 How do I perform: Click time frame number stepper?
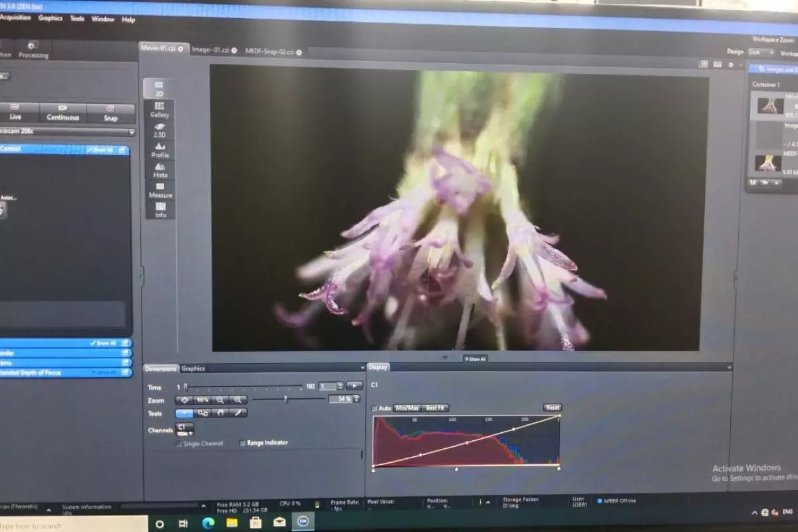[340, 386]
